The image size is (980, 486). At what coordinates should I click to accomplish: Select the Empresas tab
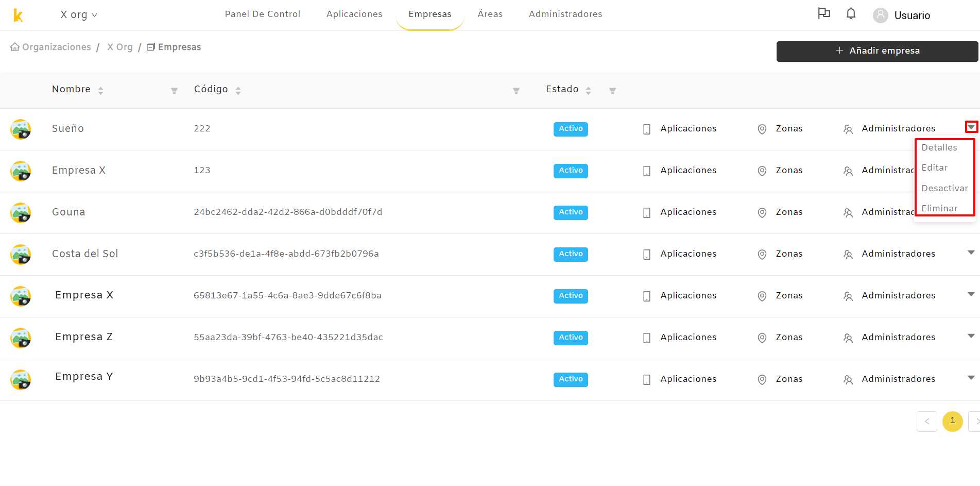click(x=430, y=14)
